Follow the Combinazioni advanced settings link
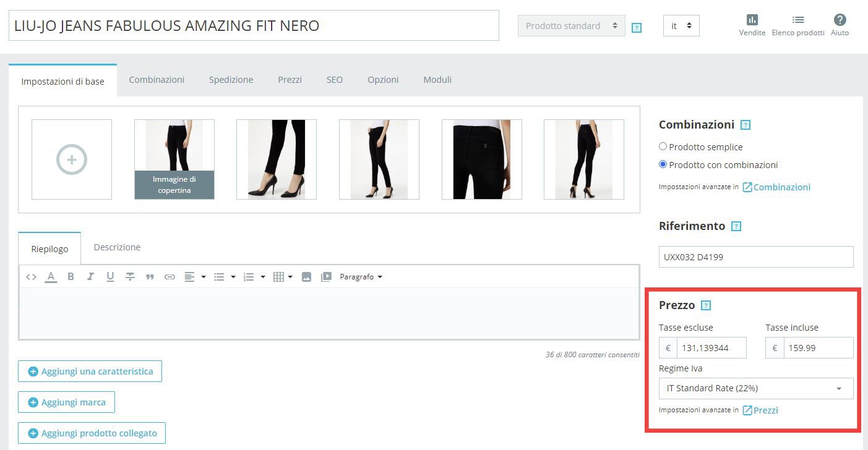Image resolution: width=868 pixels, height=450 pixels. [776, 187]
